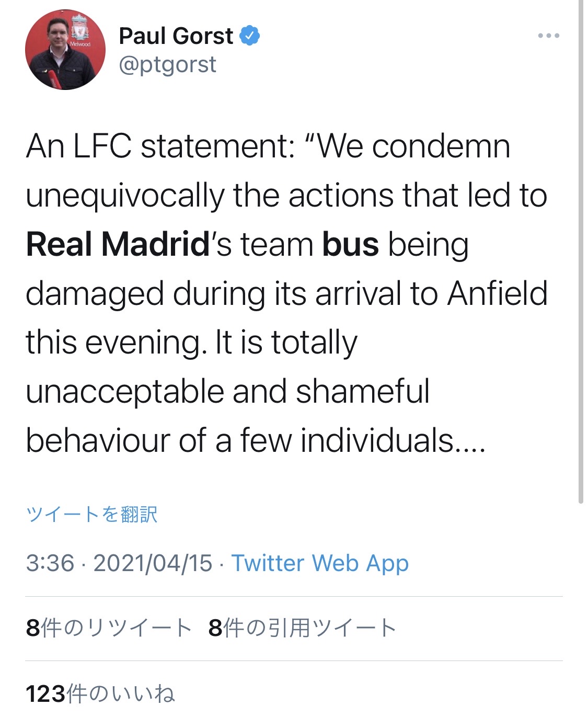Open the tweet's three-dot more options menu
This screenshot has width=588, height=717.
click(x=548, y=36)
